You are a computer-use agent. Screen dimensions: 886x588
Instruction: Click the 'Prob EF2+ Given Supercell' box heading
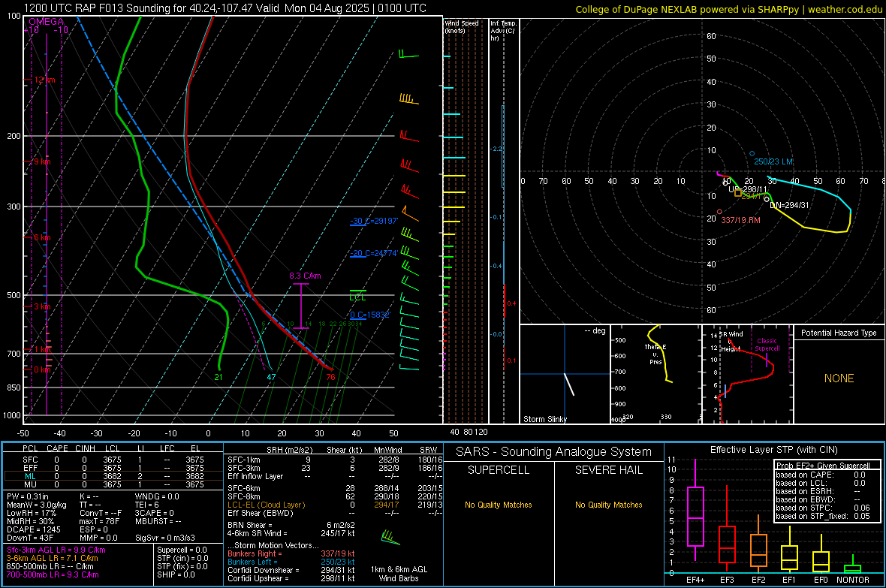(x=823, y=466)
